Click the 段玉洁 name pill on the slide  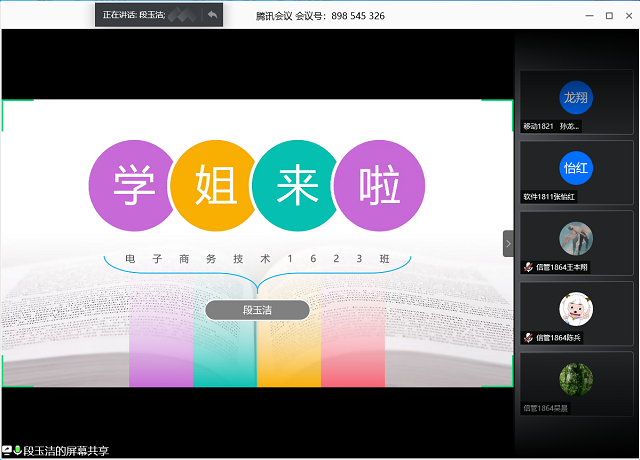(x=257, y=310)
